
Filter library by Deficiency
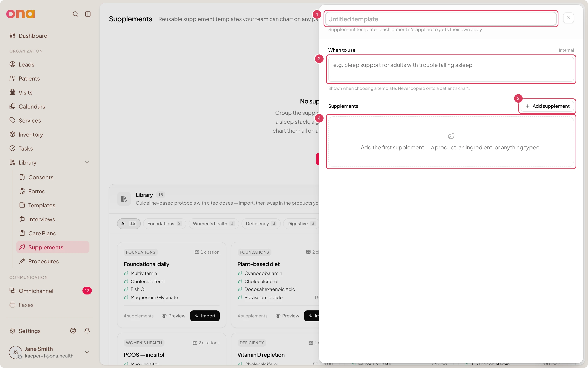(261, 224)
